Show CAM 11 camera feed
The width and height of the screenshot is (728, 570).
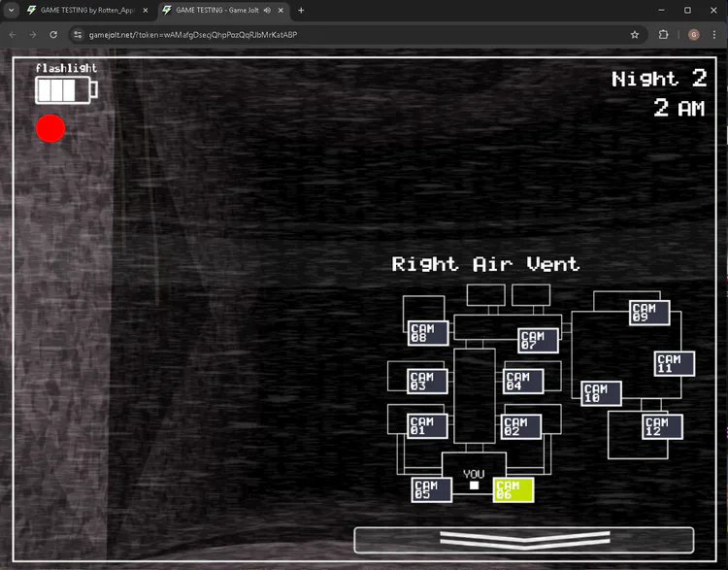675,364
